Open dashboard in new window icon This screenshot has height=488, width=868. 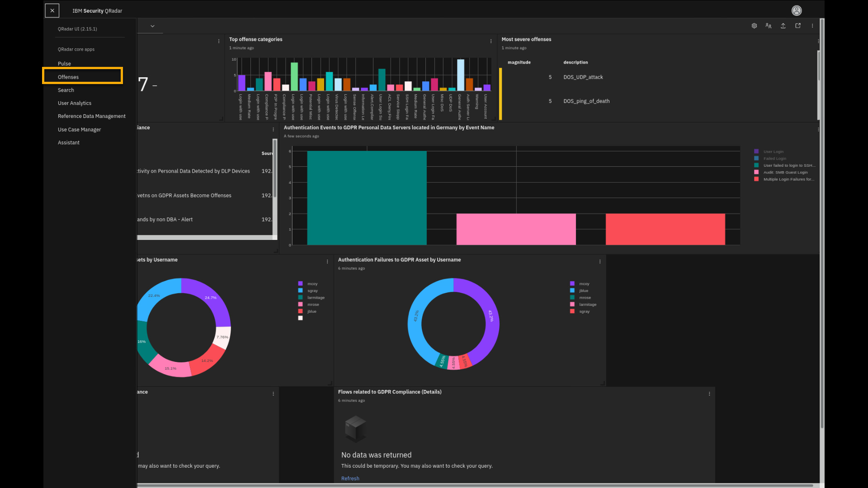point(798,26)
